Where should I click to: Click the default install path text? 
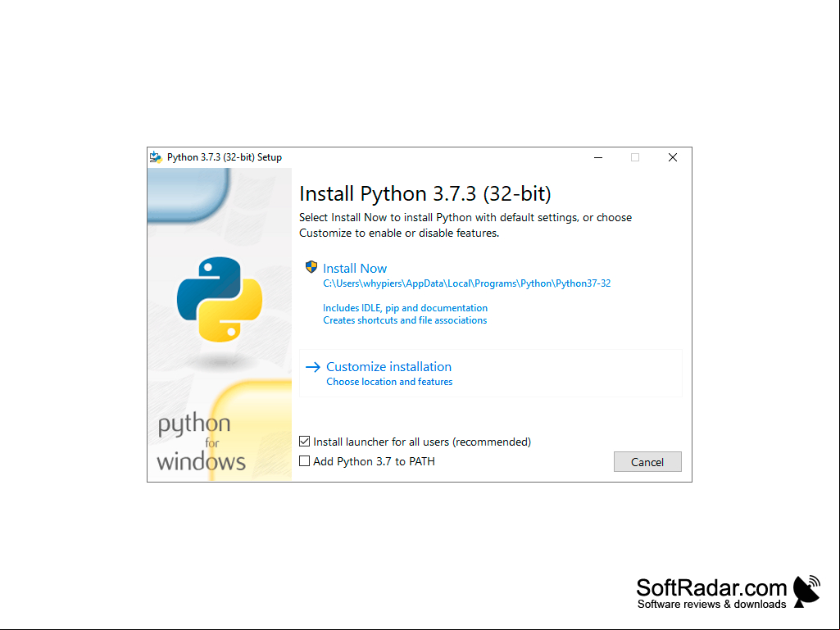466,283
